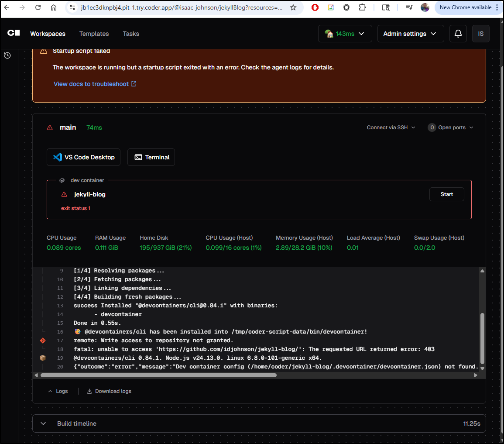Click the warning icon next to jekyll-blog
This screenshot has height=444, width=504.
[64, 194]
